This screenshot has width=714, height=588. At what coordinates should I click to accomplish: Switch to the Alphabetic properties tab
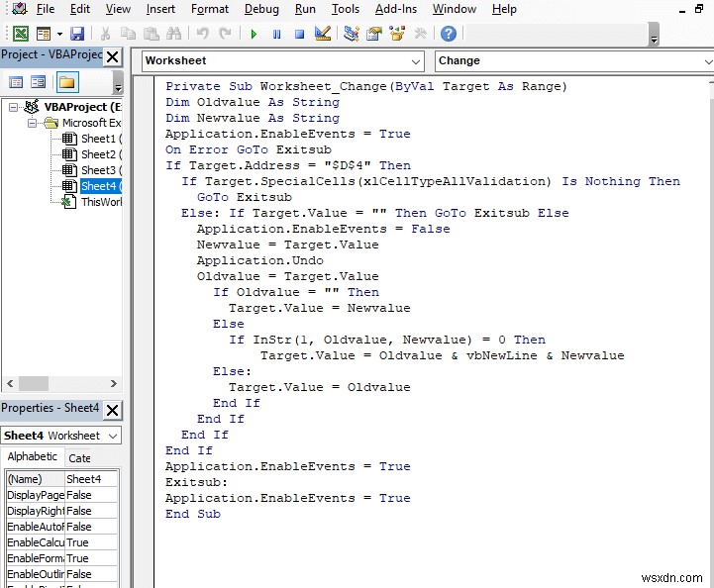click(33, 456)
